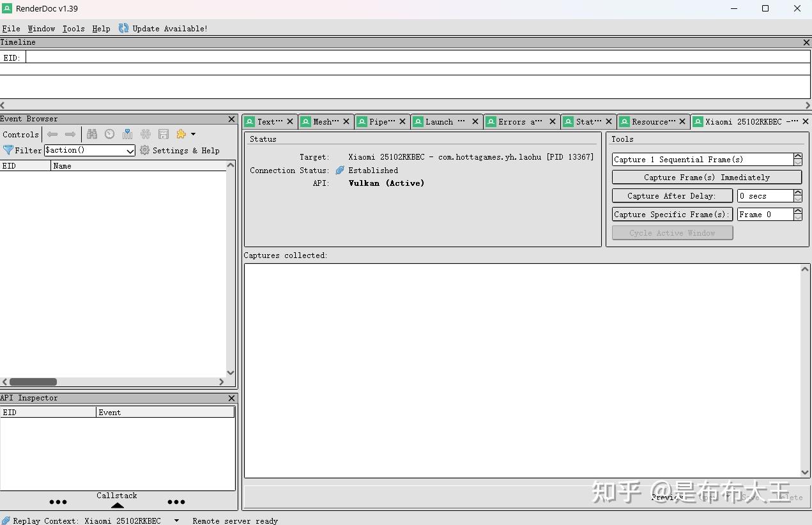Close the Timeline panel
The height and width of the screenshot is (525, 812).
pos(806,42)
